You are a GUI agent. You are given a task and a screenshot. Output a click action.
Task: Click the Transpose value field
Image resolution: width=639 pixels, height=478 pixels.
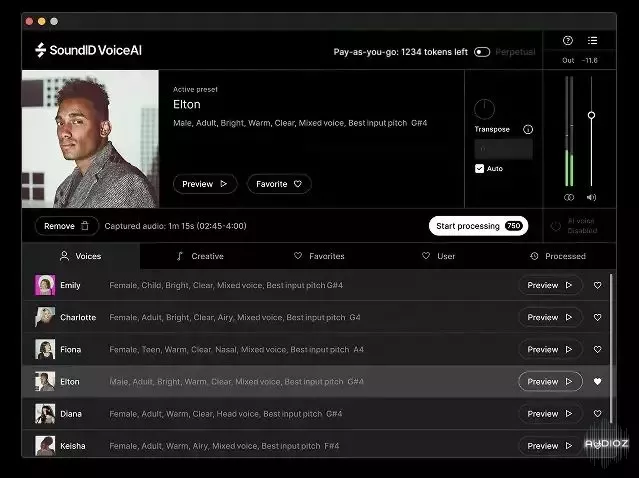click(503, 149)
